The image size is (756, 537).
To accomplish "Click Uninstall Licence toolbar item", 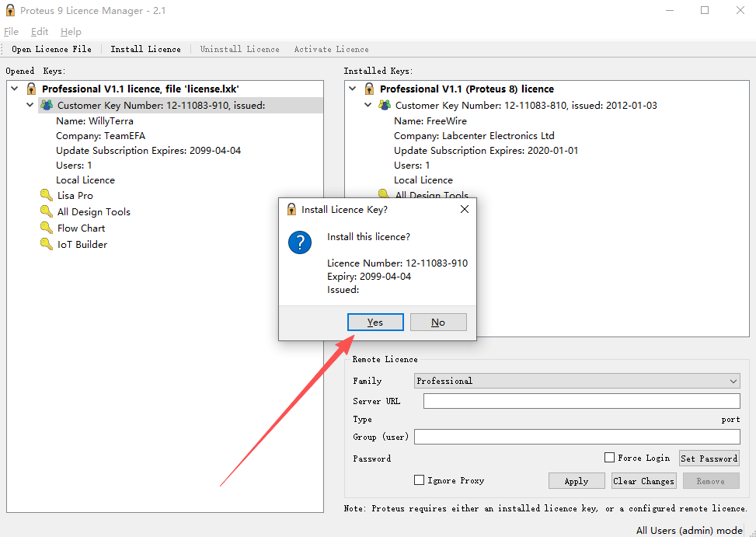I will point(239,49).
